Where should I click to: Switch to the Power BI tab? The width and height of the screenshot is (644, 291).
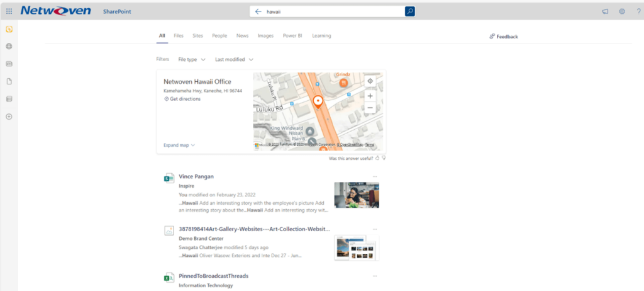coord(292,36)
